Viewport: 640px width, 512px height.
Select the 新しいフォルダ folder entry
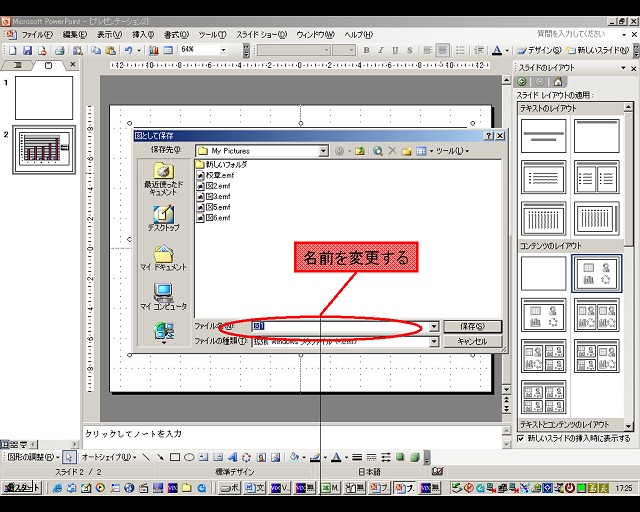[x=222, y=165]
